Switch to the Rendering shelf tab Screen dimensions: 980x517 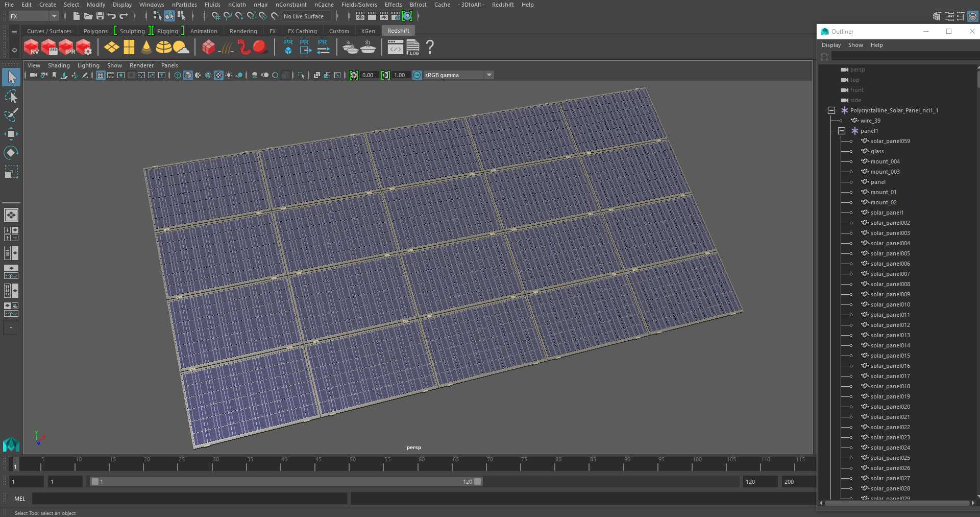243,31
